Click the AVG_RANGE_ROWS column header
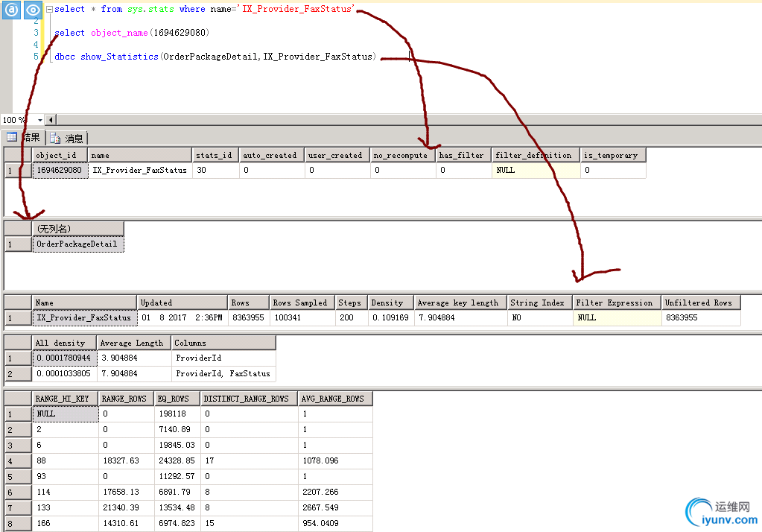The height and width of the screenshot is (532, 762). coord(335,399)
